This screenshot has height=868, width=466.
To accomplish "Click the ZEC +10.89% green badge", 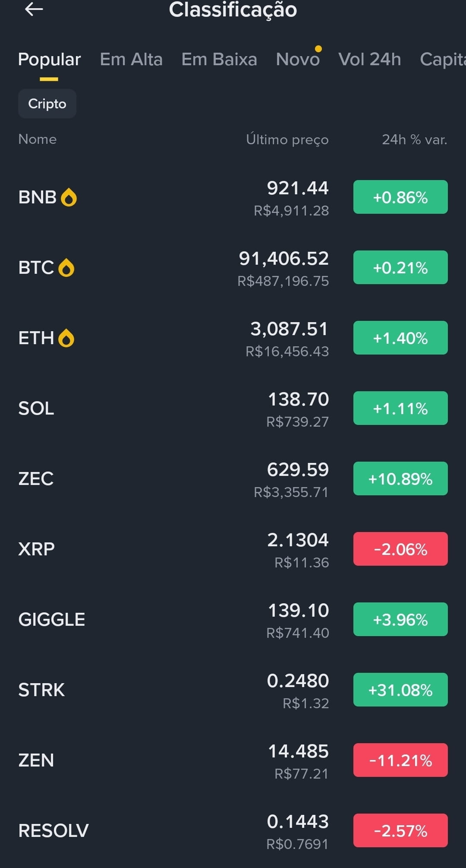I will (x=400, y=478).
